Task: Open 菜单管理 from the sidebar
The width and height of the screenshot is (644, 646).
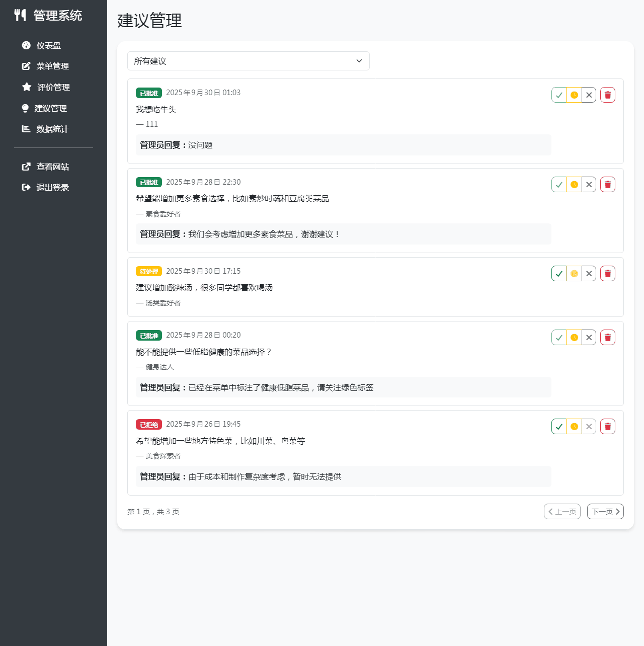Action: (x=52, y=66)
